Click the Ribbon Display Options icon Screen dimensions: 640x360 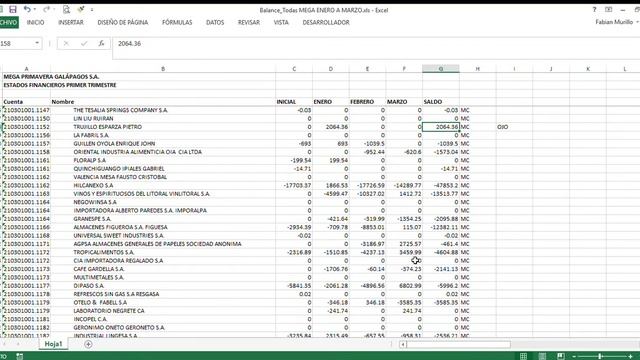[x=609, y=9]
